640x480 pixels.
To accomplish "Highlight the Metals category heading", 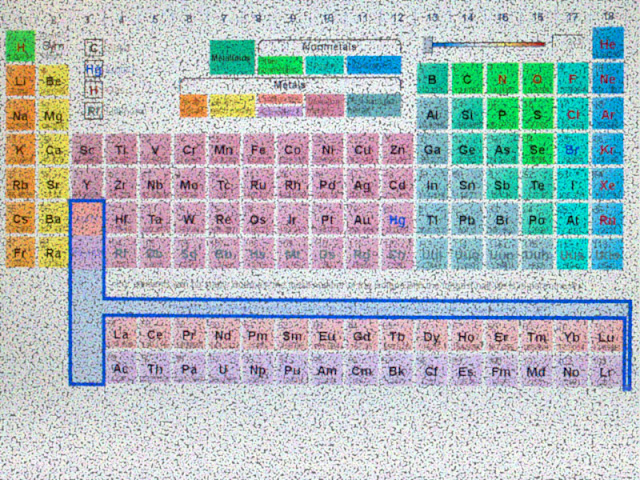I will [x=289, y=85].
